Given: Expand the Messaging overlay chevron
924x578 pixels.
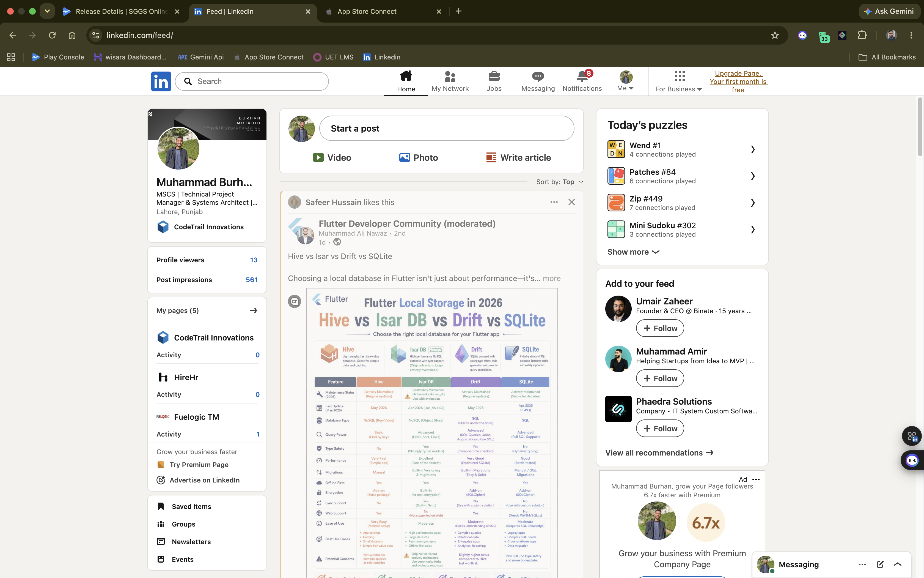Looking at the screenshot, I should coord(898,565).
